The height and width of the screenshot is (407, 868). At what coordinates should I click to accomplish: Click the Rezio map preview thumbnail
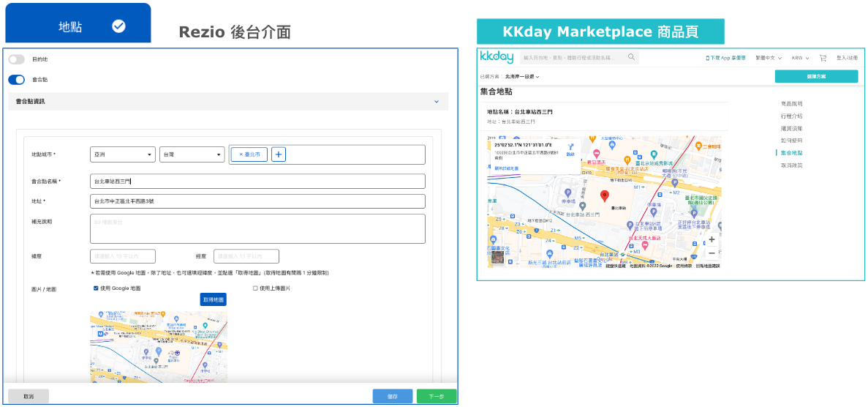[x=159, y=347]
